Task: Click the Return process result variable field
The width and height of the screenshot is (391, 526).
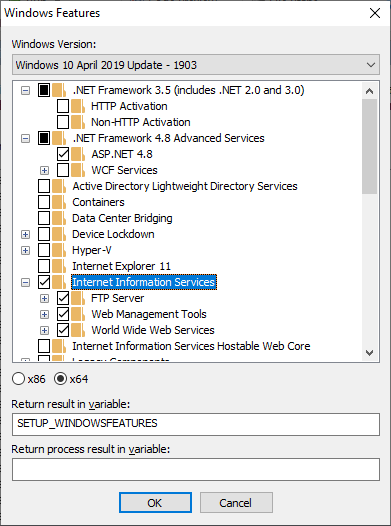Action: (196, 469)
